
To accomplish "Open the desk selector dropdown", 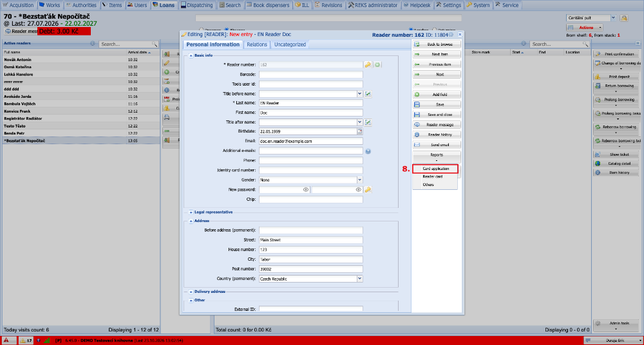I will click(x=614, y=18).
